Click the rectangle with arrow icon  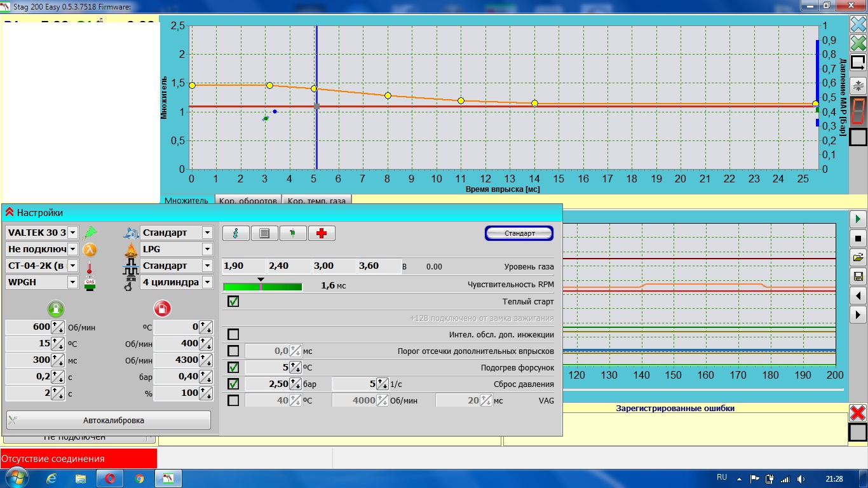click(x=858, y=63)
